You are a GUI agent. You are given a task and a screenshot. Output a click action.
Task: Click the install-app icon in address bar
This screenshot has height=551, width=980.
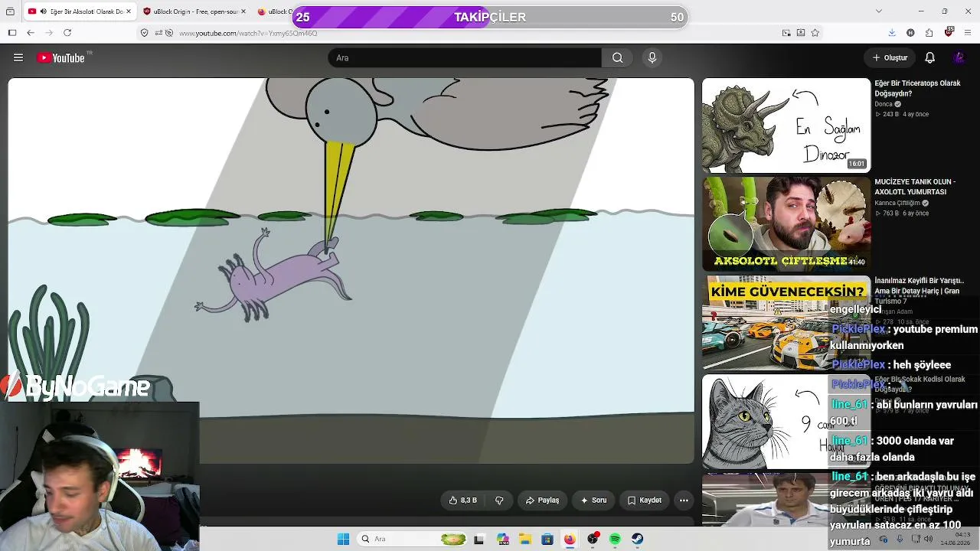[801, 33]
